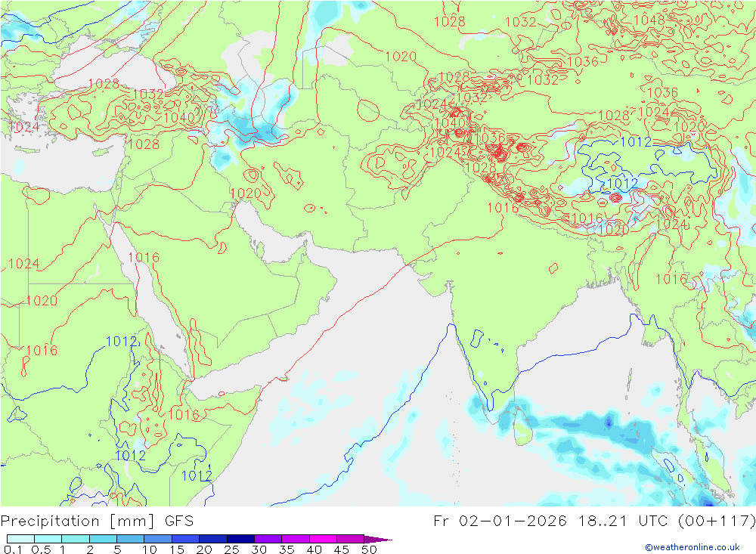This screenshot has width=756, height=554.
Task: Pick the 1–2 mm legend color swatch
Action: tap(76, 539)
